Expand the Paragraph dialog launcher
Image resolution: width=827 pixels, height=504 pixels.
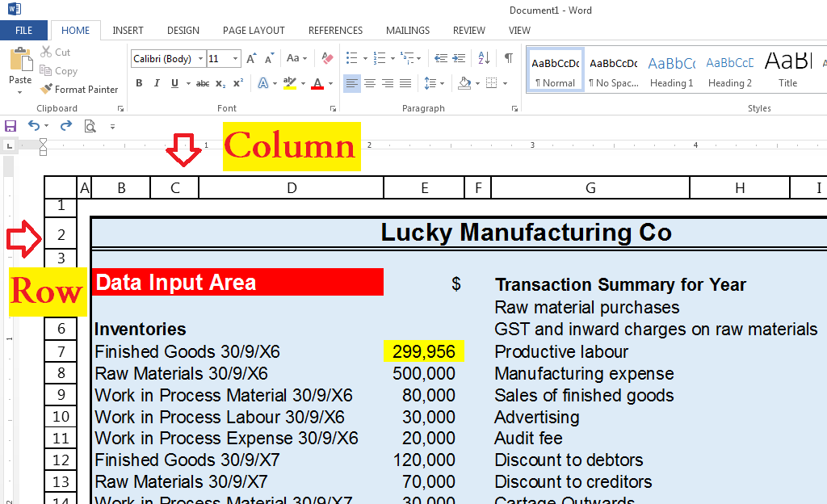pos(514,108)
